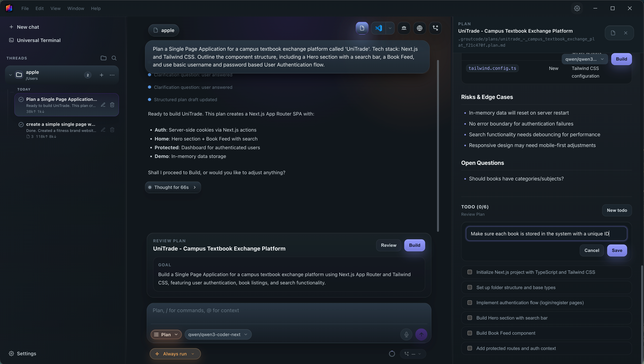Delete the 'create a simple single page' thread

pyautogui.click(x=112, y=130)
